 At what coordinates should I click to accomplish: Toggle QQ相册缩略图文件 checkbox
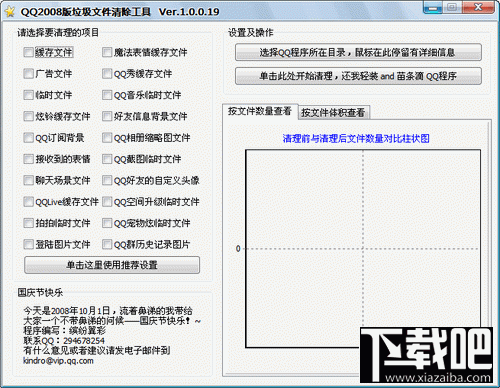click(x=107, y=138)
